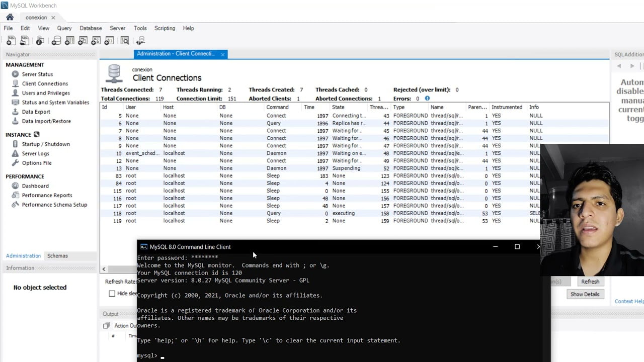Open the View menu
644x362 pixels.
pos(44,28)
